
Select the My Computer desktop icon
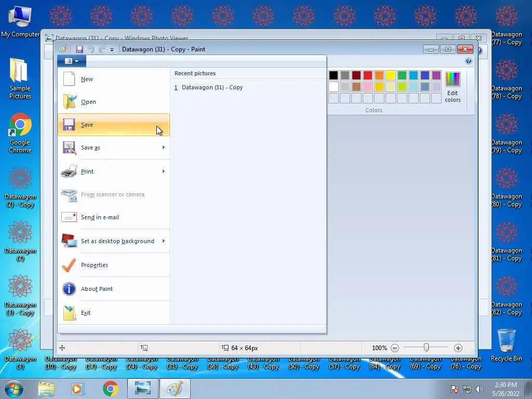click(x=20, y=21)
